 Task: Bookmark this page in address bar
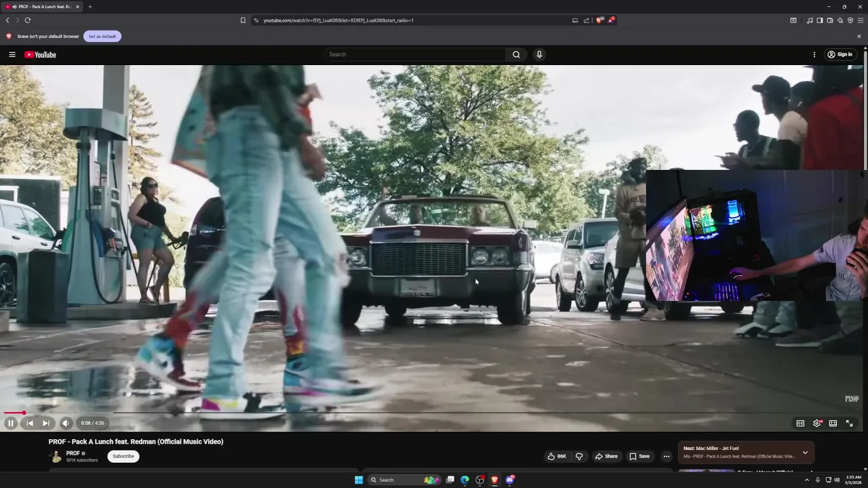(243, 20)
